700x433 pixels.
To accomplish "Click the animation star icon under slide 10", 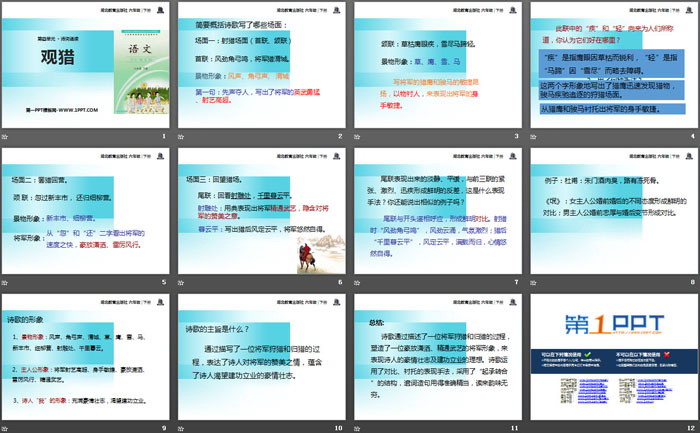I will 181,429.
